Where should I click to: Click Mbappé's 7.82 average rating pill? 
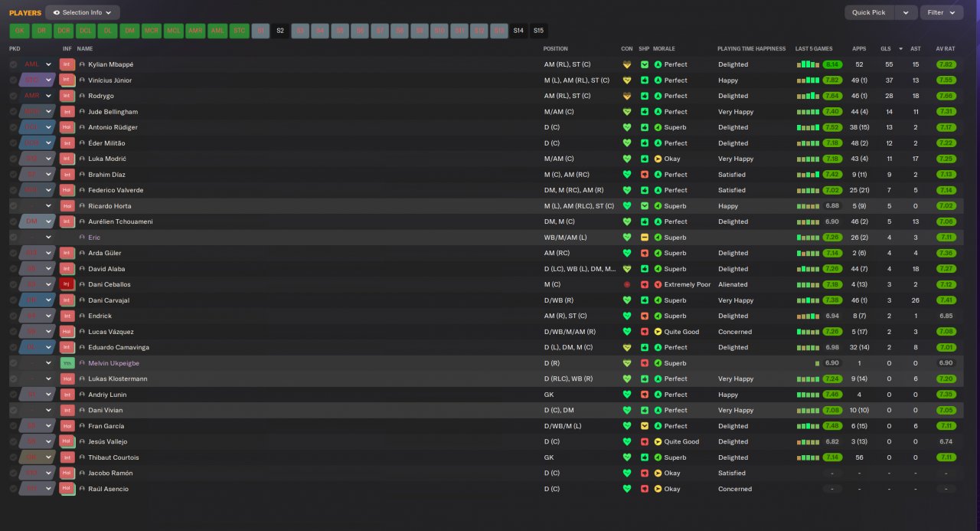[946, 64]
